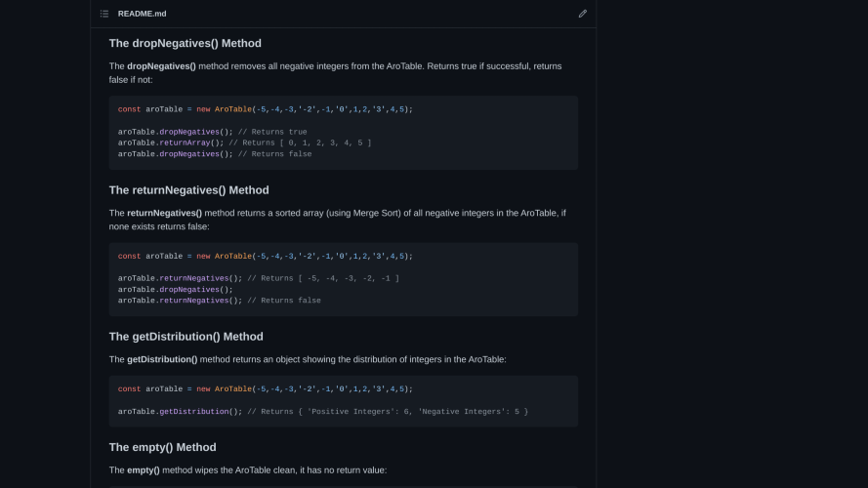The height and width of the screenshot is (488, 868).
Task: Click bold 'returnNegatives()' in the description paragraph
Action: coord(164,213)
